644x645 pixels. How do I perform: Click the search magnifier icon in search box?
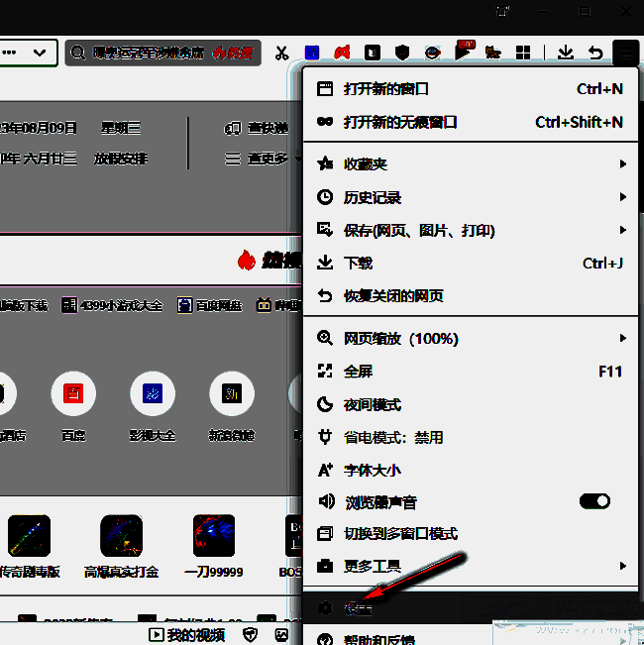tap(77, 53)
